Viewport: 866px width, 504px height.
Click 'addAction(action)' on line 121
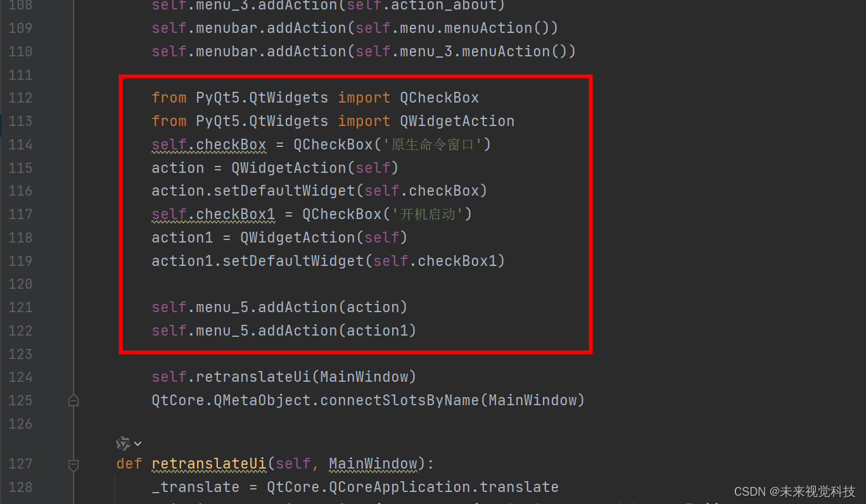[x=333, y=307]
